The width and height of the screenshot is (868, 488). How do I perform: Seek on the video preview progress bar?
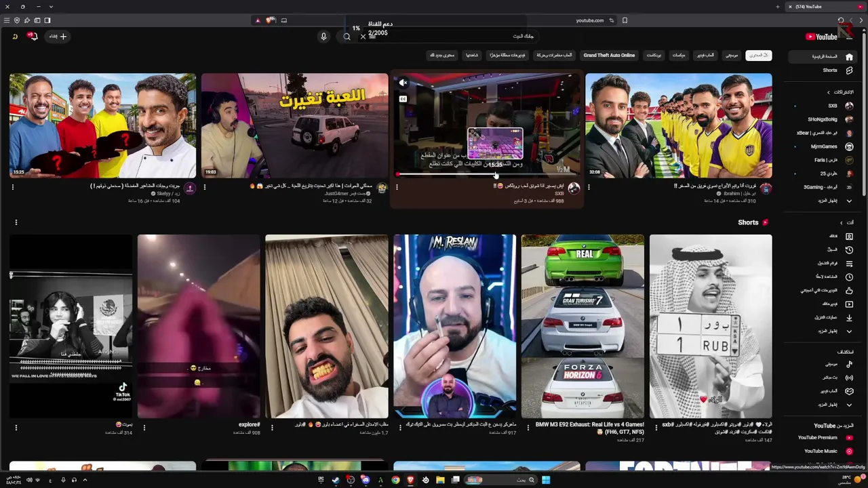point(487,174)
